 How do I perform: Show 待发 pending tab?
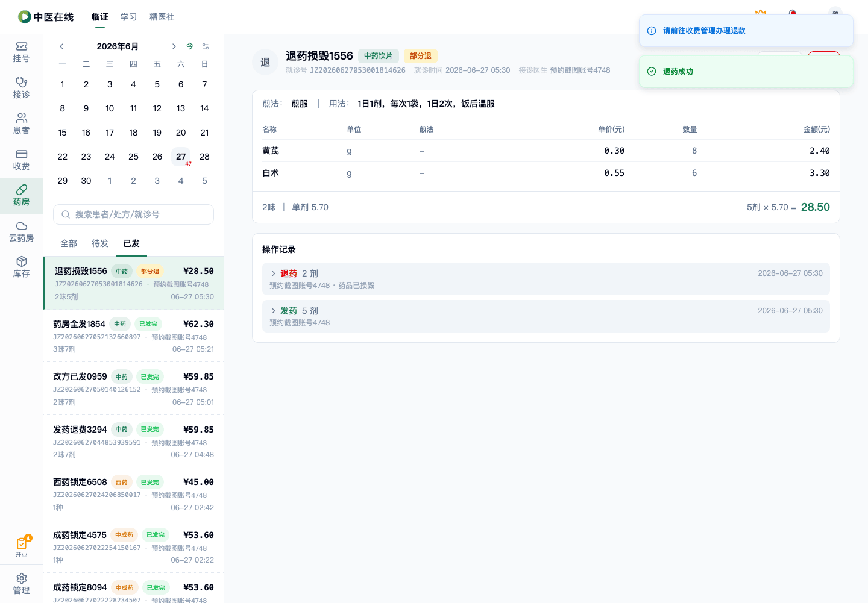click(x=100, y=243)
